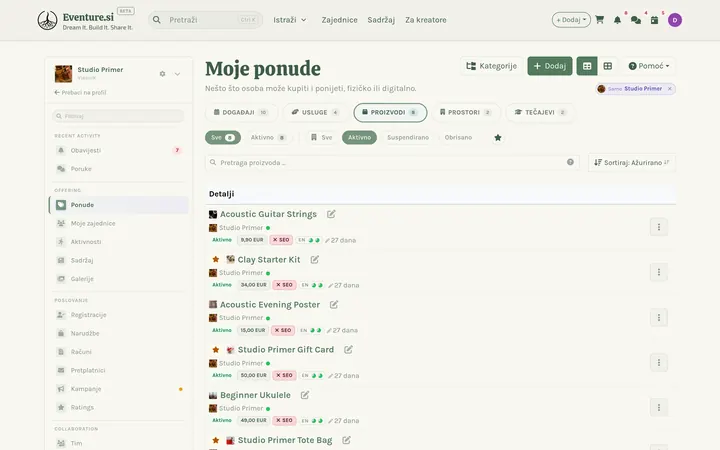Change sorting via Sortiraj: Ažurirano

[631, 163]
